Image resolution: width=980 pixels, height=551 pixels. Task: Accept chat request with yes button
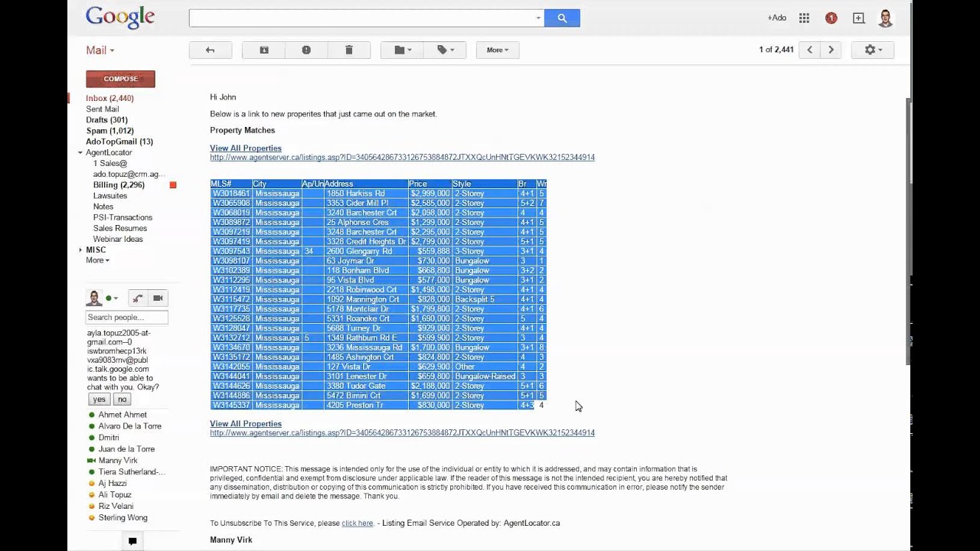coord(100,399)
